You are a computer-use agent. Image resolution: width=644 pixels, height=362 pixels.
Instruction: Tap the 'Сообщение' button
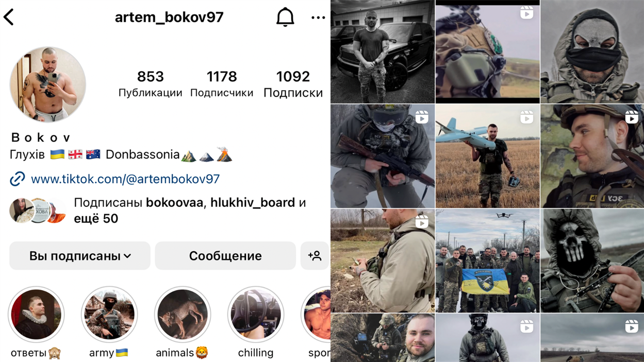pos(225,255)
